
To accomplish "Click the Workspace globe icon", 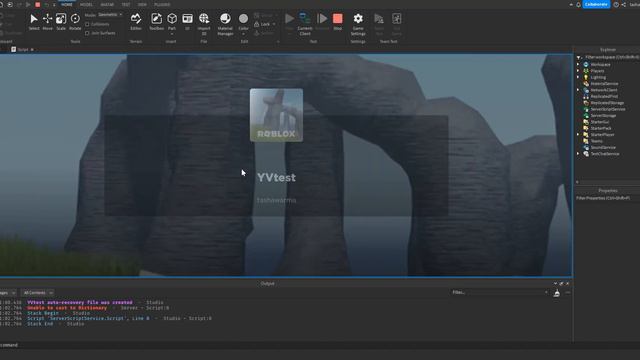I will (586, 64).
